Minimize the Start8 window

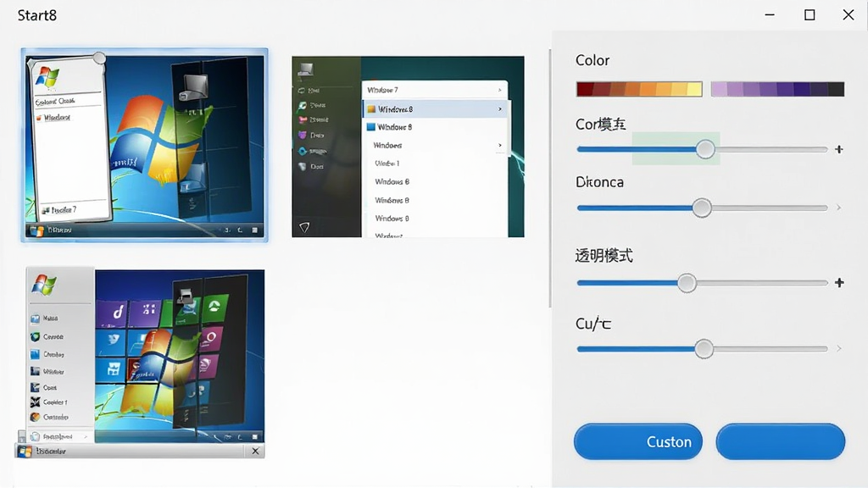coord(770,15)
